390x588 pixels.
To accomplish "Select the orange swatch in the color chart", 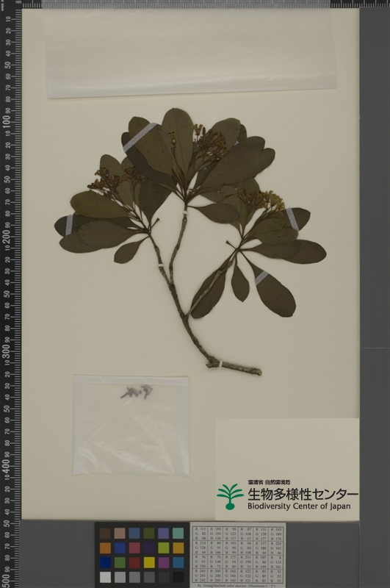I will (x=105, y=548).
